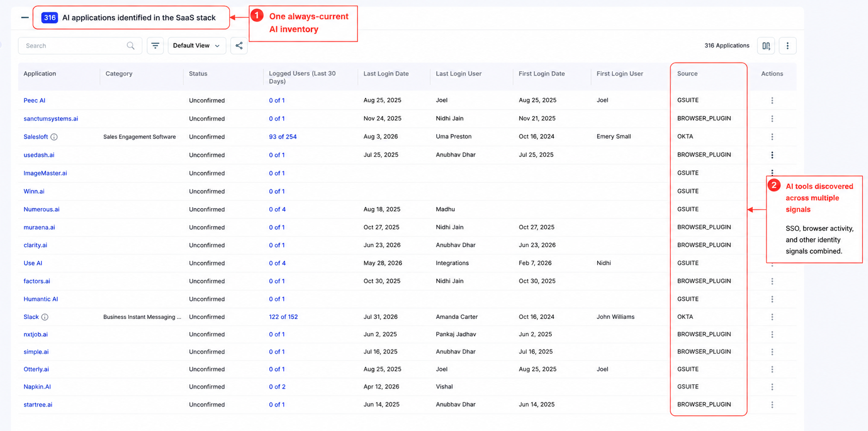Image resolution: width=868 pixels, height=431 pixels.
Task: Open the usedash.ai application link
Action: click(39, 155)
